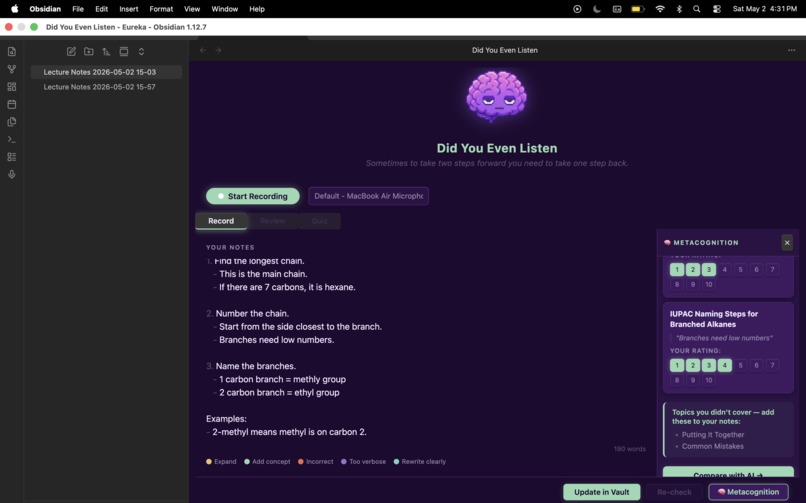This screenshot has height=503, width=806.
Task: Rate 7 in IUPAC Naming Steps card
Action: [773, 365]
